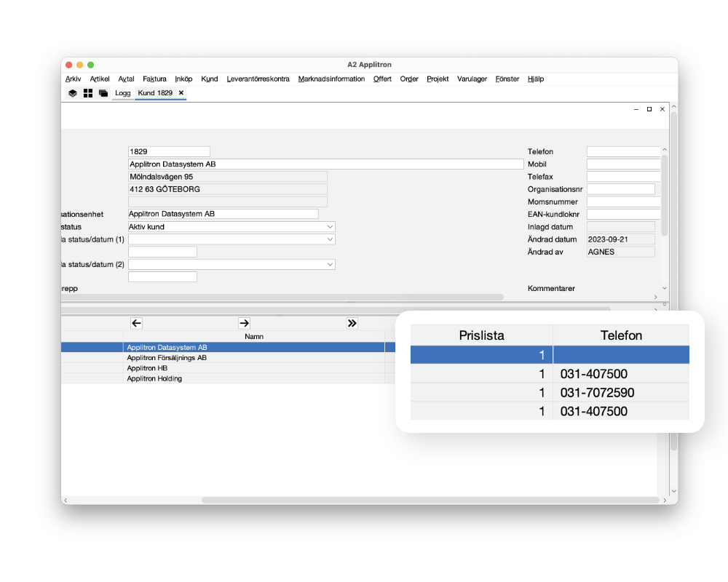
Task: Select the Kund 1829 tab
Action: [x=155, y=93]
